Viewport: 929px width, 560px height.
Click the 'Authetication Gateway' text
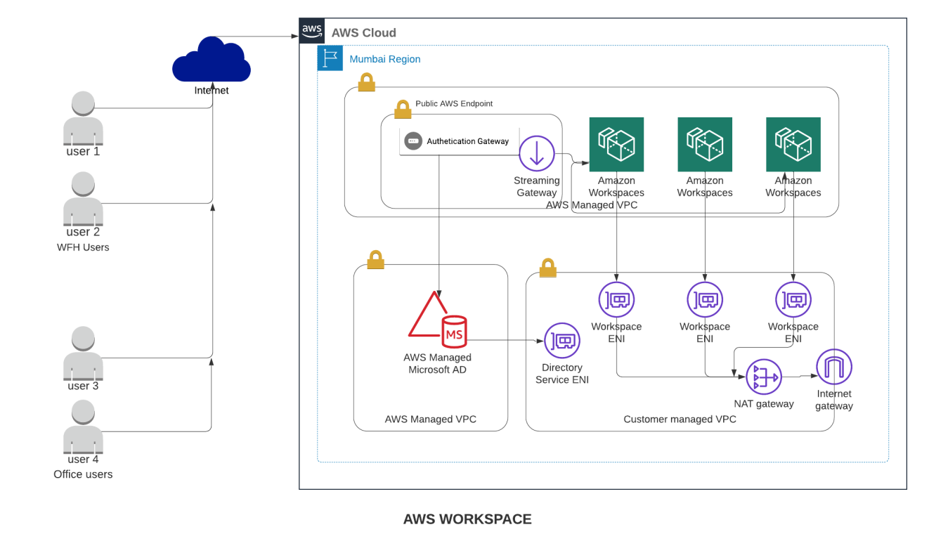click(x=468, y=141)
